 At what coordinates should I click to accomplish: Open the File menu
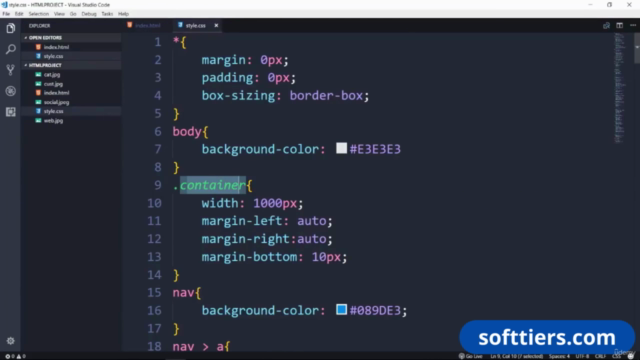(x=6, y=14)
